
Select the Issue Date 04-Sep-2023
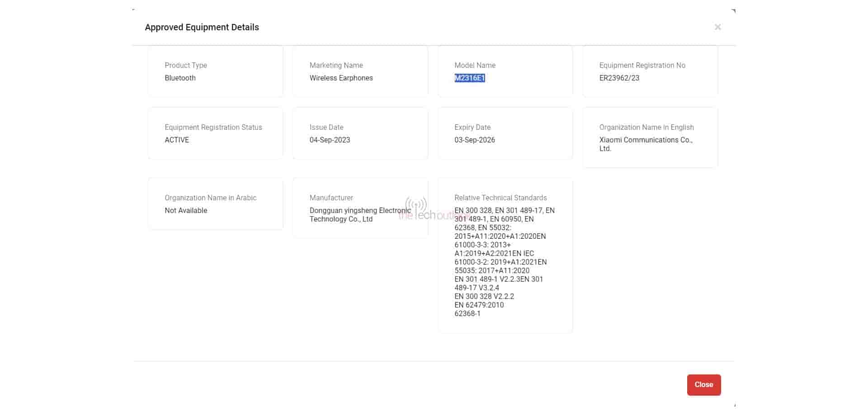pyautogui.click(x=330, y=140)
